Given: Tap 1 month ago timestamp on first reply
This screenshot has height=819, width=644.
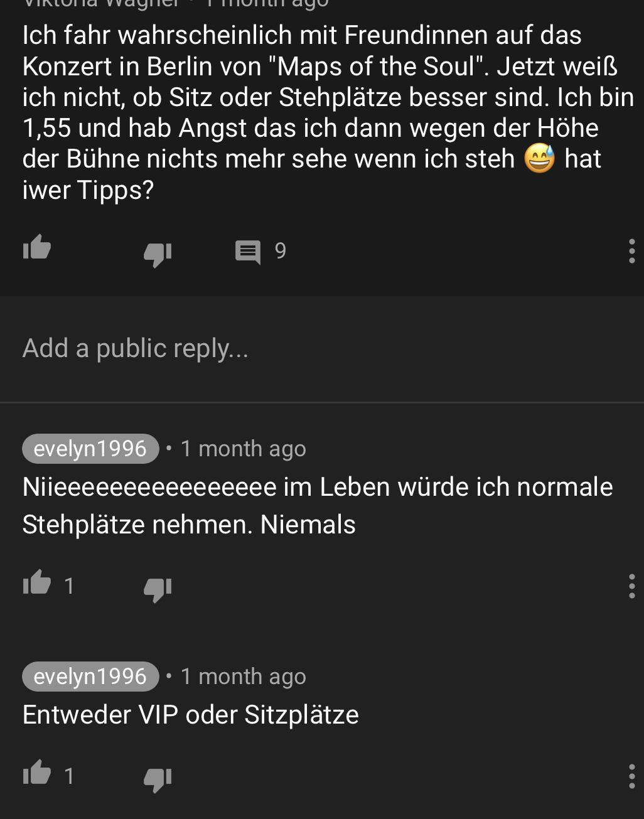Looking at the screenshot, I should [x=243, y=449].
